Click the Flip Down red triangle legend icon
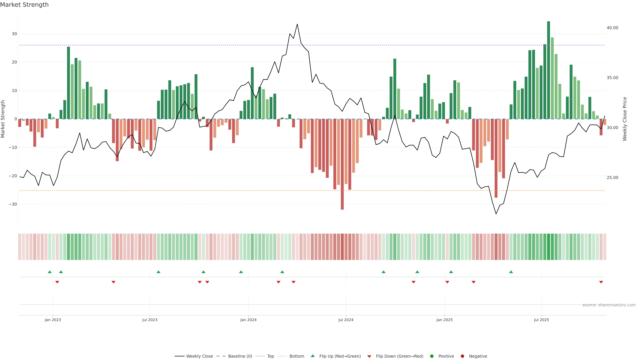644x362 pixels. point(369,356)
